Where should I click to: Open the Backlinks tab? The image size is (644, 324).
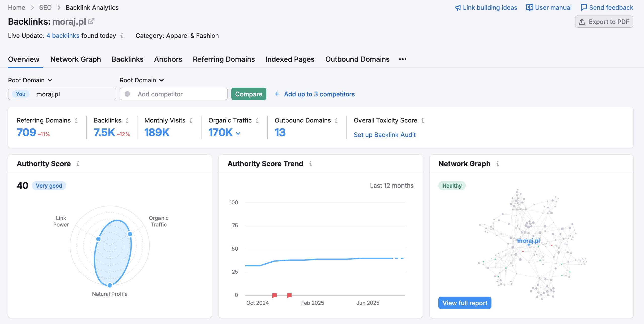click(x=128, y=59)
